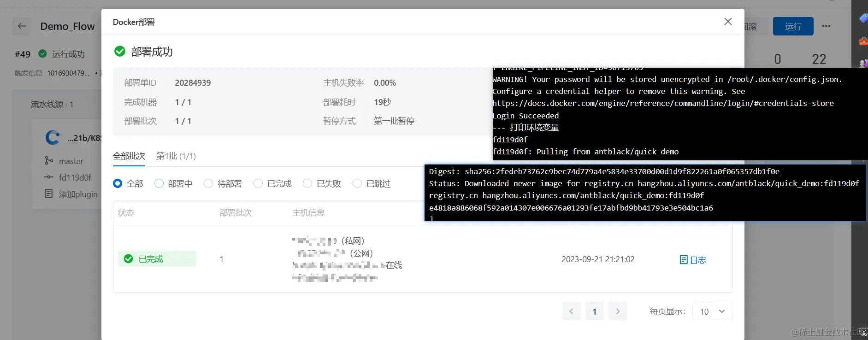Viewport: 868px width, 340px height.
Task: Open the 日志 link for the host
Action: 693,260
